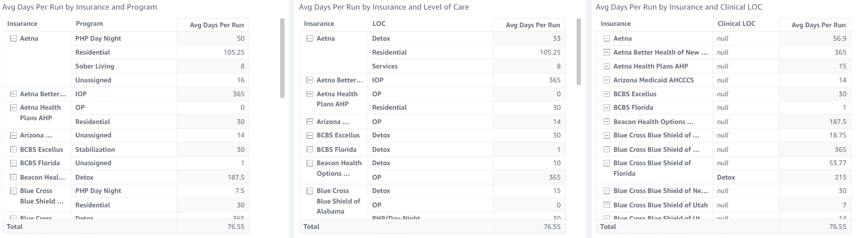The width and height of the screenshot is (868, 238).
Task: Select the Stabilization program cell
Action: tap(95, 150)
